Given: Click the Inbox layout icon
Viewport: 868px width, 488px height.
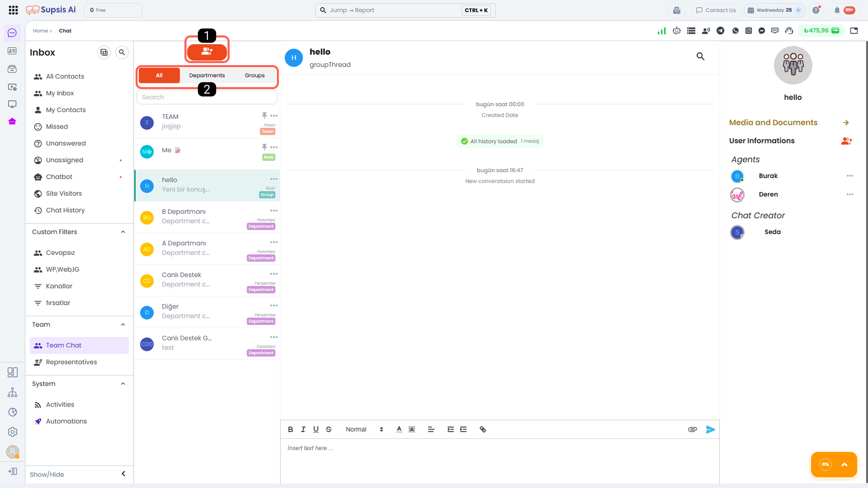Looking at the screenshot, I should coord(104,52).
